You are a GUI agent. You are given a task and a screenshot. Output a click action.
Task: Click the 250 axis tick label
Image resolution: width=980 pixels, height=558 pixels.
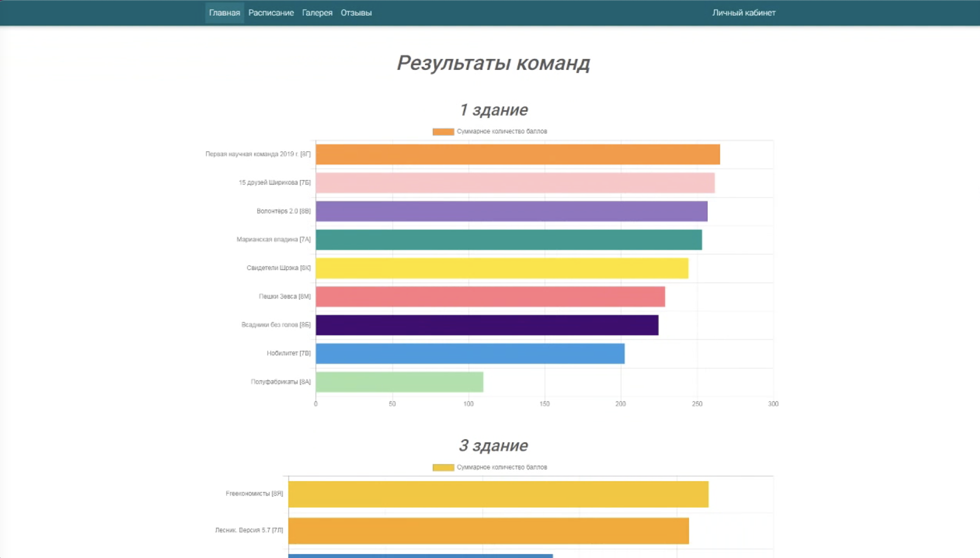click(x=697, y=404)
